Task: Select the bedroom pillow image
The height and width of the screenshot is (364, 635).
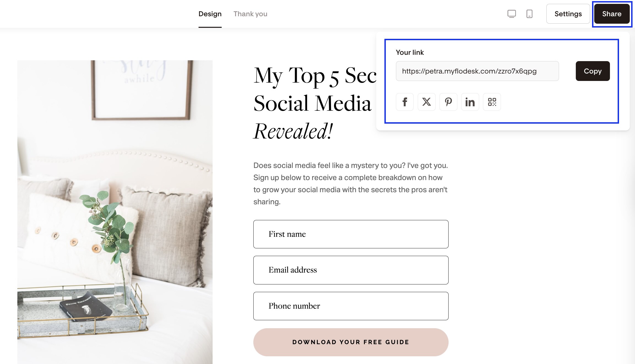Action: click(x=115, y=212)
